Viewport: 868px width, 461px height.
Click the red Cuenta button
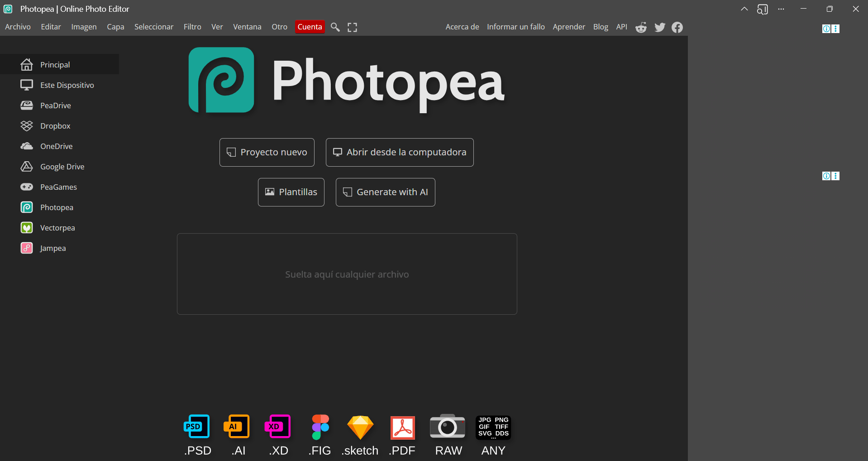pos(310,27)
